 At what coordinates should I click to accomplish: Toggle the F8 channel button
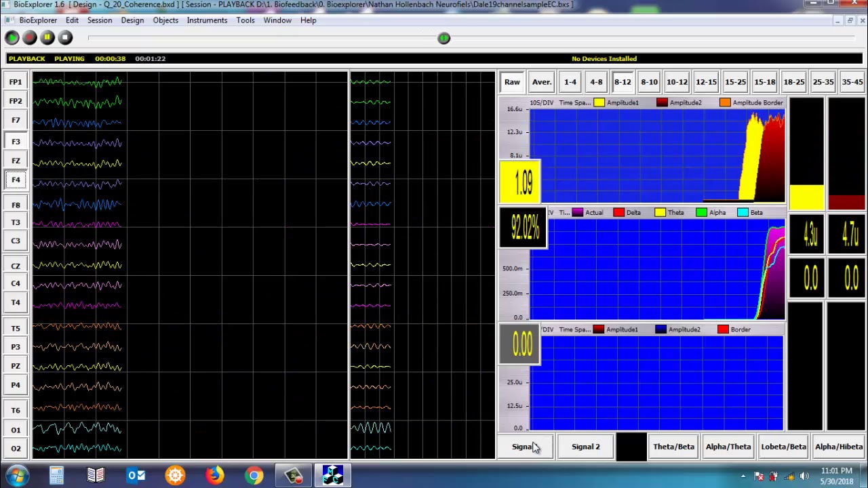point(16,205)
